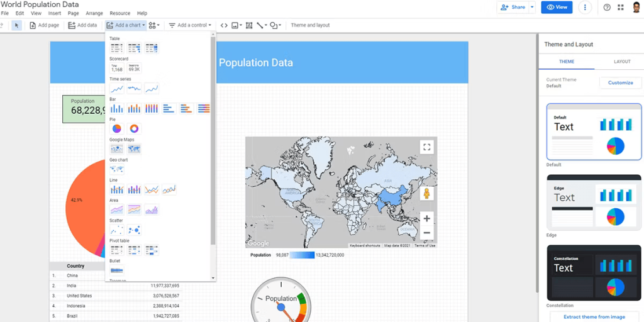644x322 pixels.
Task: Add a horizontal bar chart
Action: (x=169, y=108)
